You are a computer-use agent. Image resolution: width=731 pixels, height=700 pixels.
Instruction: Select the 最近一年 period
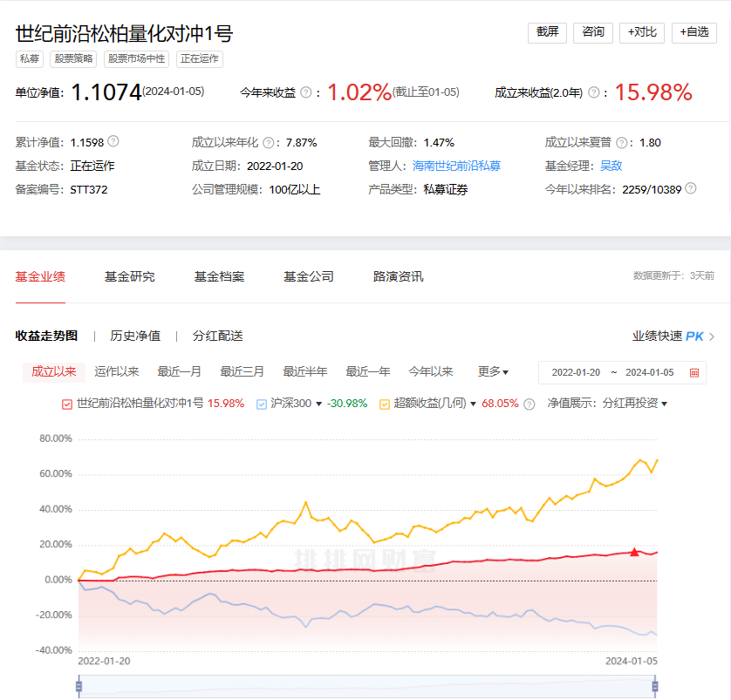pos(368,371)
